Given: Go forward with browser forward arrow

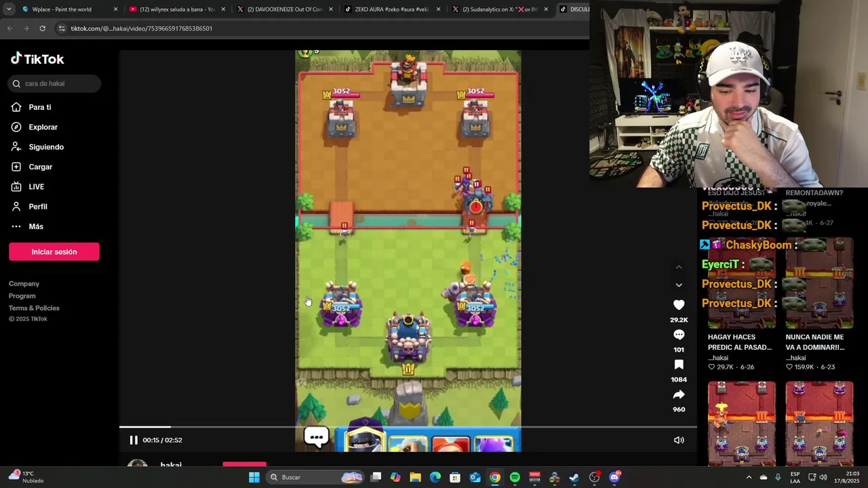Looking at the screenshot, I should (x=26, y=28).
